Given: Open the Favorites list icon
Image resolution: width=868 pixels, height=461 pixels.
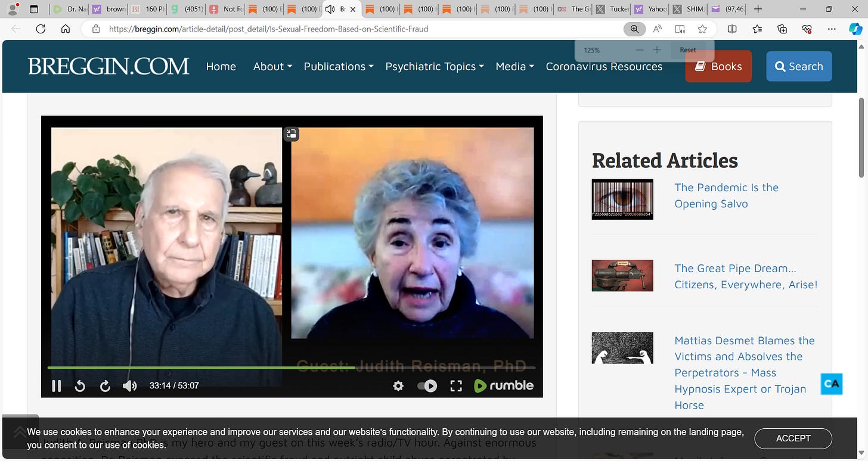Looking at the screenshot, I should coord(757,29).
